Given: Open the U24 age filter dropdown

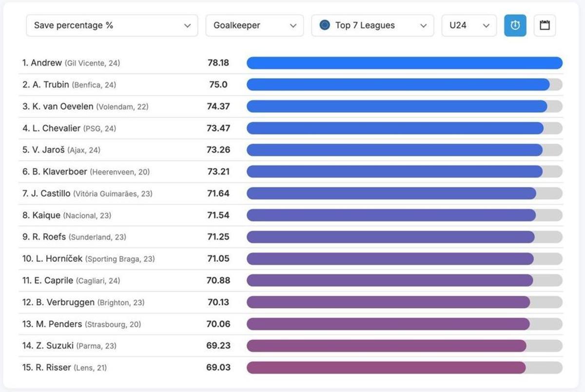Looking at the screenshot, I should 469,25.
